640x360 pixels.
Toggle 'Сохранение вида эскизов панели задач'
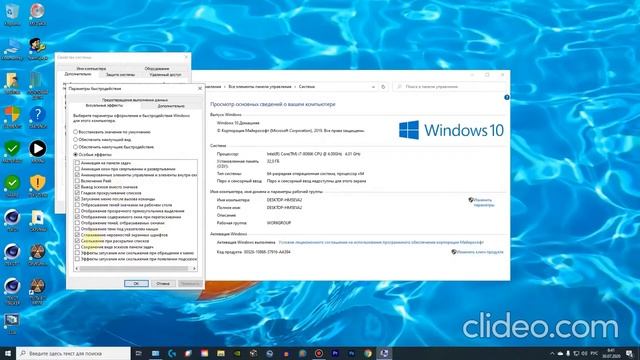coord(77,247)
